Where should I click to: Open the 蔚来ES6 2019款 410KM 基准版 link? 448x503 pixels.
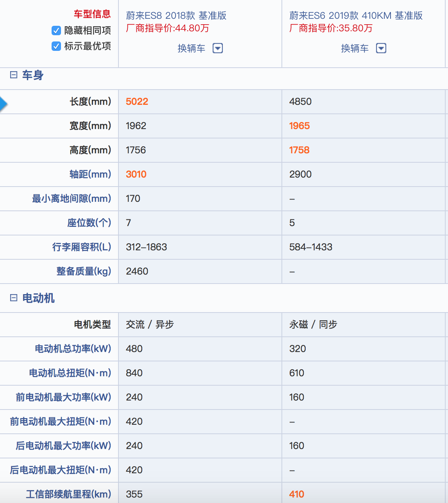pos(356,15)
